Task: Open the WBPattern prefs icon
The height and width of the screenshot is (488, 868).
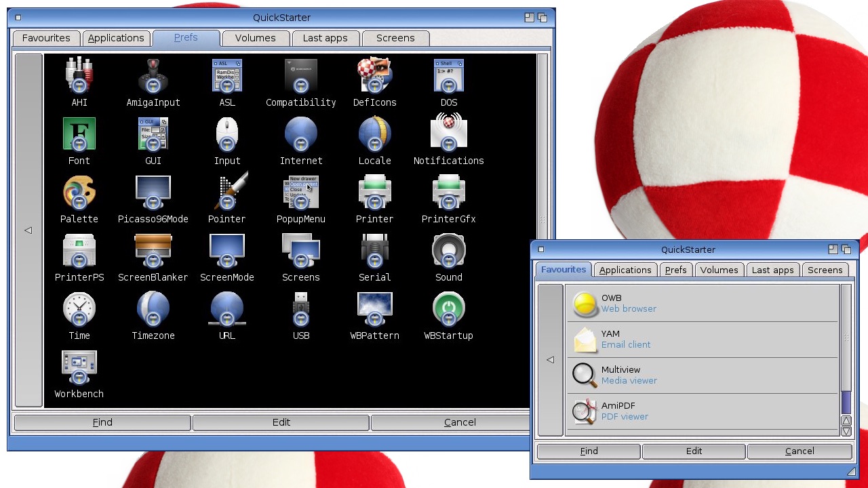Action: (375, 309)
